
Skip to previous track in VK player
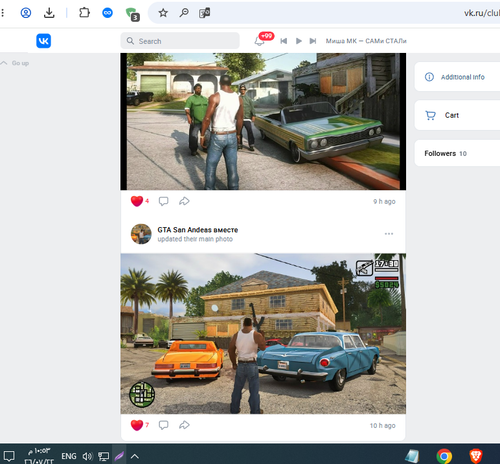(284, 41)
